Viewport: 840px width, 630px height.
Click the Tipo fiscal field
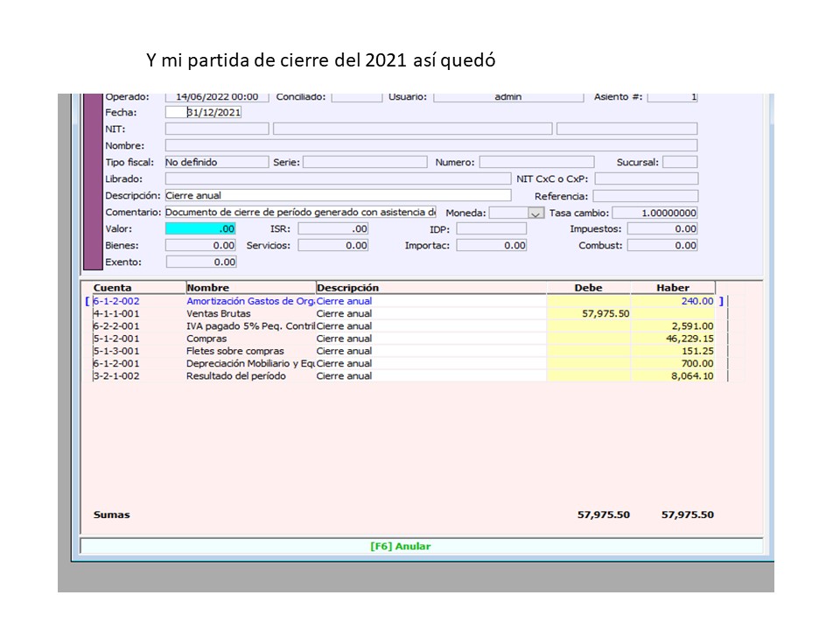click(x=216, y=162)
